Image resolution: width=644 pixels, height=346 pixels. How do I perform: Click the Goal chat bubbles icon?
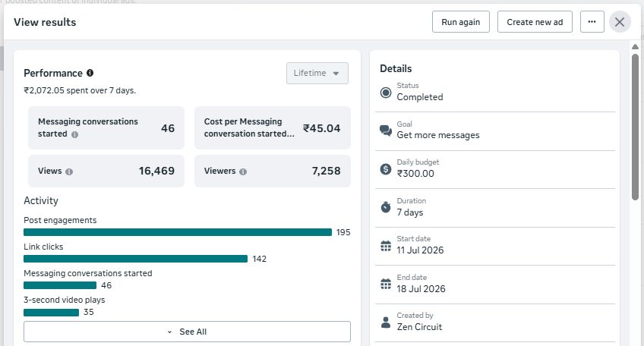[386, 131]
